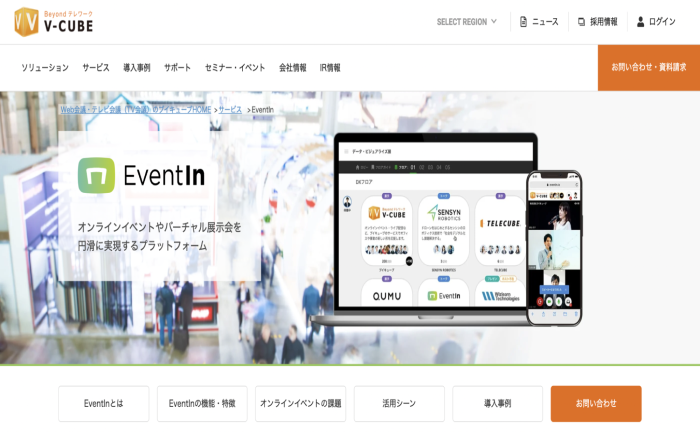Follow the サービス breadcrumb link

(x=230, y=109)
